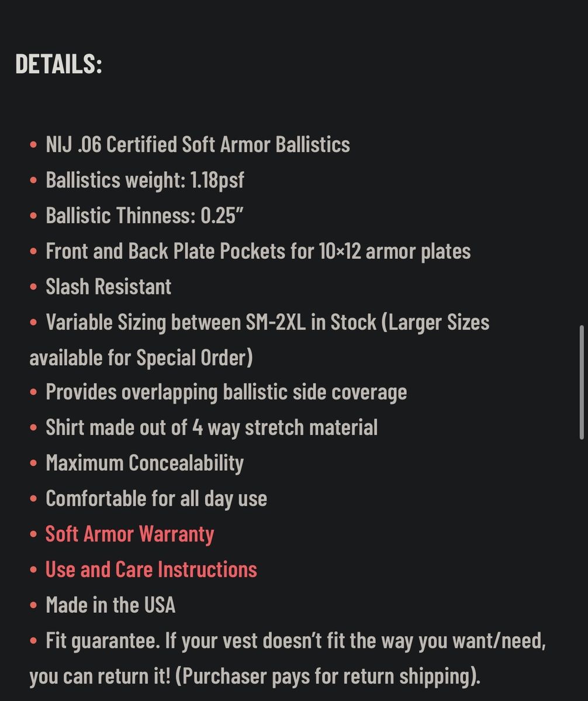Click the Maximum Concealability text
Image resolution: width=588 pixels, height=701 pixels.
tap(144, 463)
